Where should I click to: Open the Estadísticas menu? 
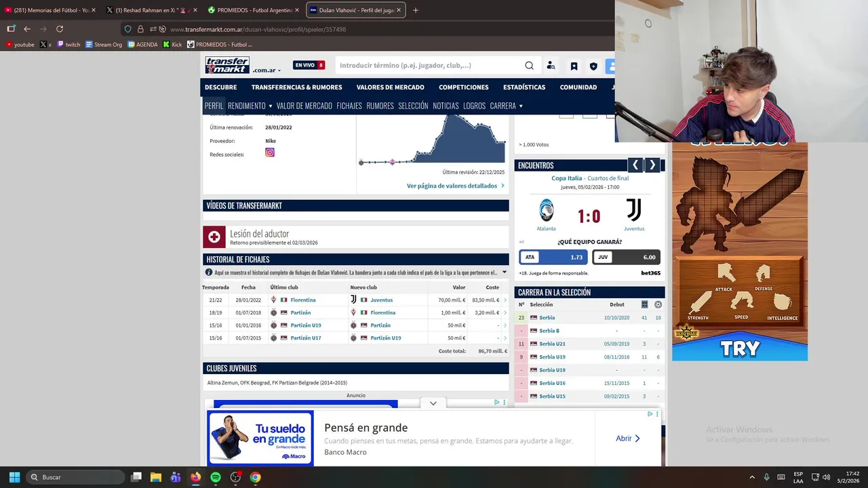point(524,87)
